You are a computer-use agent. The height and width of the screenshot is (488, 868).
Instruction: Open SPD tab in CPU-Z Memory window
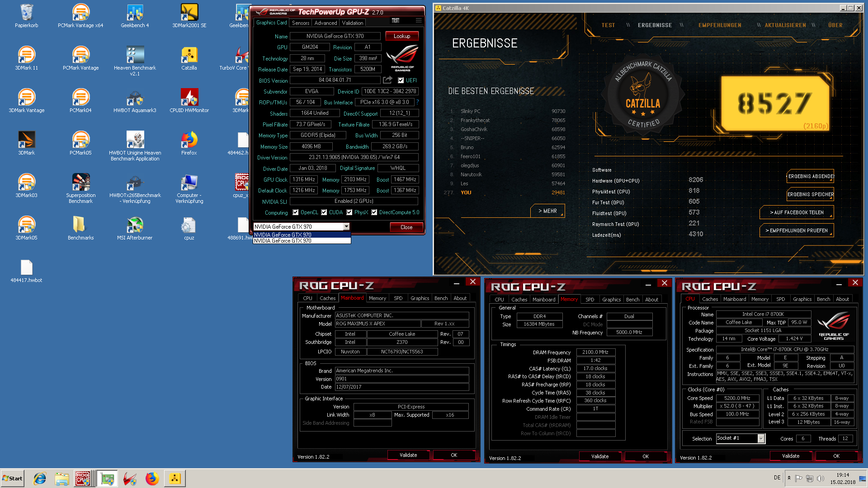pyautogui.click(x=590, y=300)
